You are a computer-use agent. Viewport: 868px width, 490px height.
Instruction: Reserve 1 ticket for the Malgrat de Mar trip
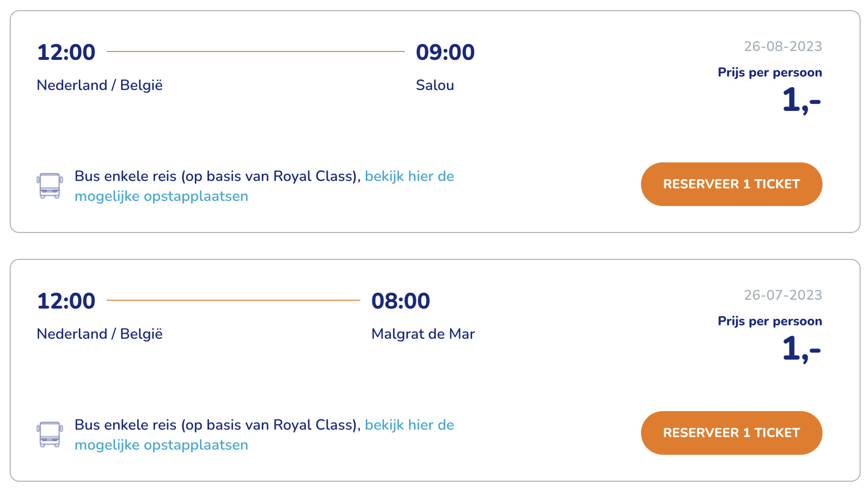click(732, 433)
